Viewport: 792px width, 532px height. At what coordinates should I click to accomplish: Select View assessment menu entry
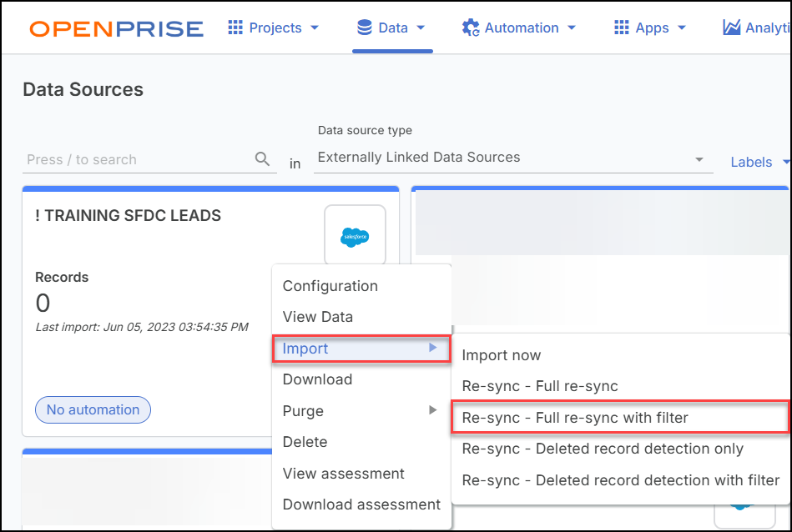[x=361, y=474]
